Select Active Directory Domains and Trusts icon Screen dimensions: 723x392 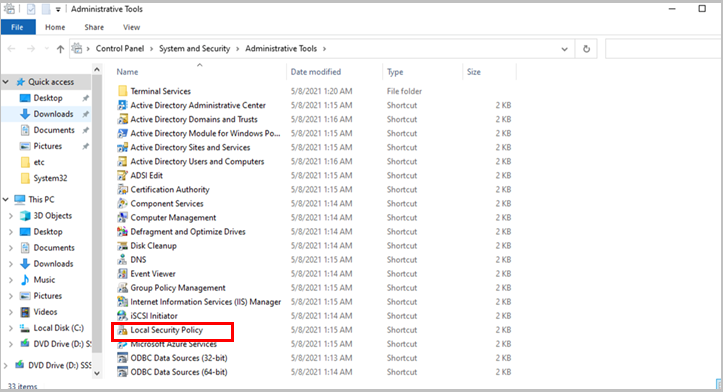coord(122,119)
